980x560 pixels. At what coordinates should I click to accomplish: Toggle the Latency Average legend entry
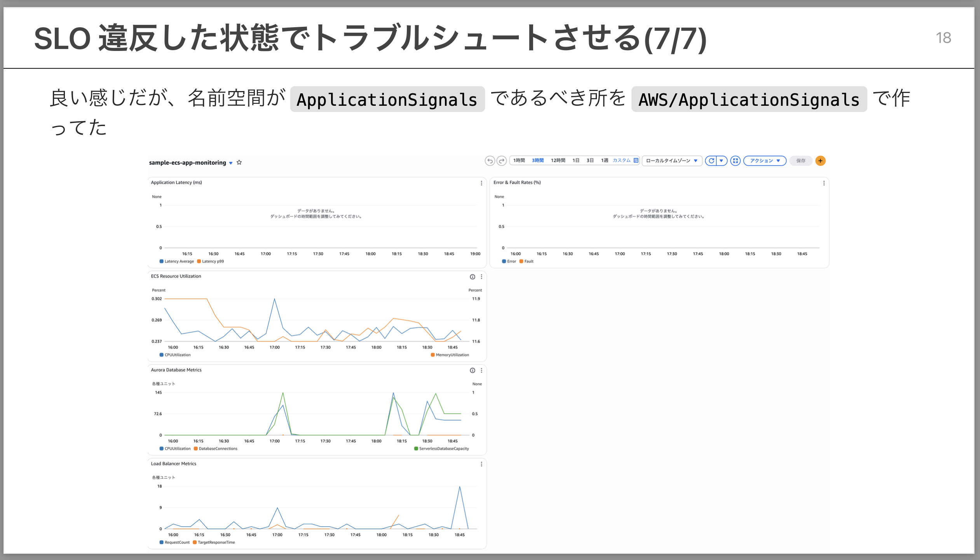point(176,261)
